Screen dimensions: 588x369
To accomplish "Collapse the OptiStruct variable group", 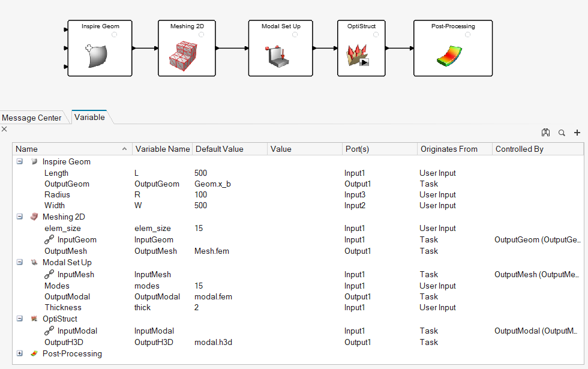I will [20, 319].
